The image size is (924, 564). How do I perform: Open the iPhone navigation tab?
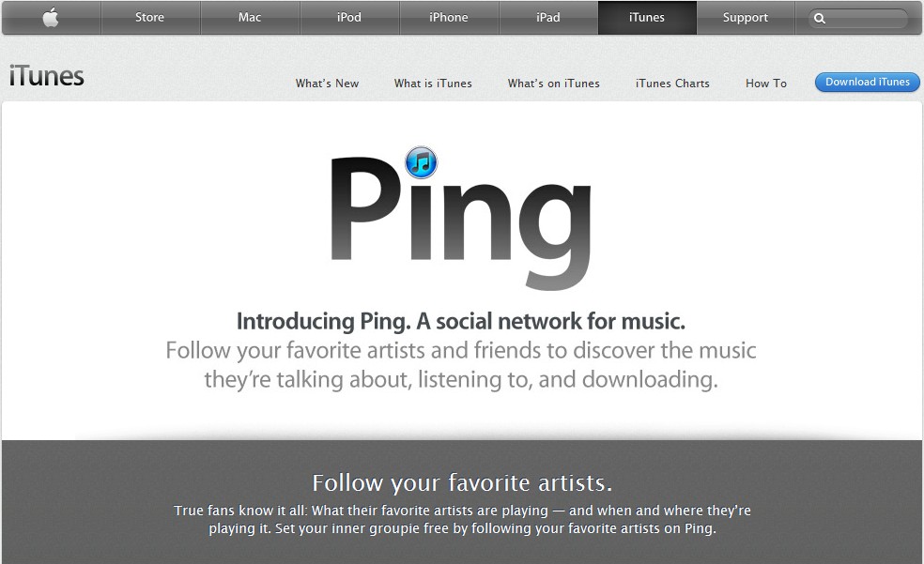pos(449,18)
